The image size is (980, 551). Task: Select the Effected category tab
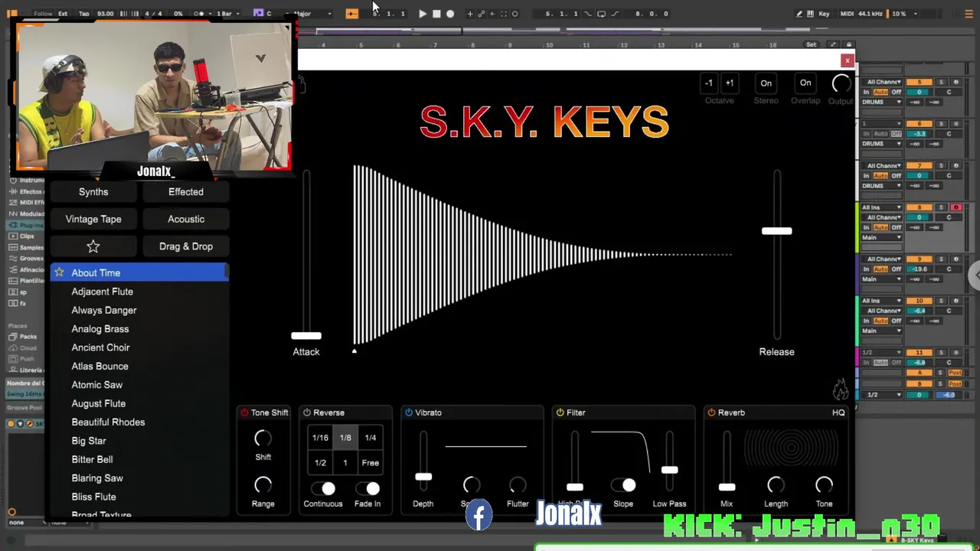(186, 192)
